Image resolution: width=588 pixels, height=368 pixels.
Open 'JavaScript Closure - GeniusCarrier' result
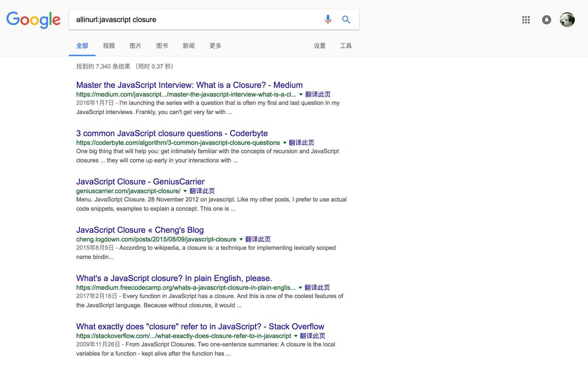click(140, 182)
